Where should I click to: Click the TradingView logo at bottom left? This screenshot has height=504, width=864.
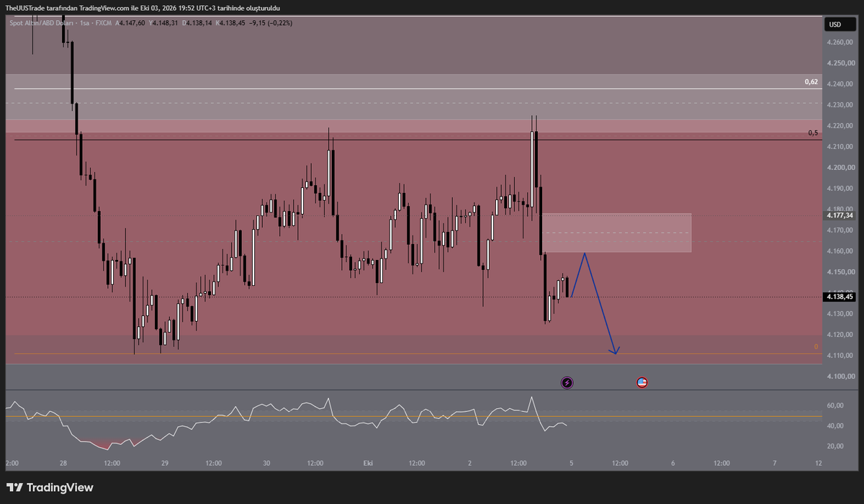(50, 487)
